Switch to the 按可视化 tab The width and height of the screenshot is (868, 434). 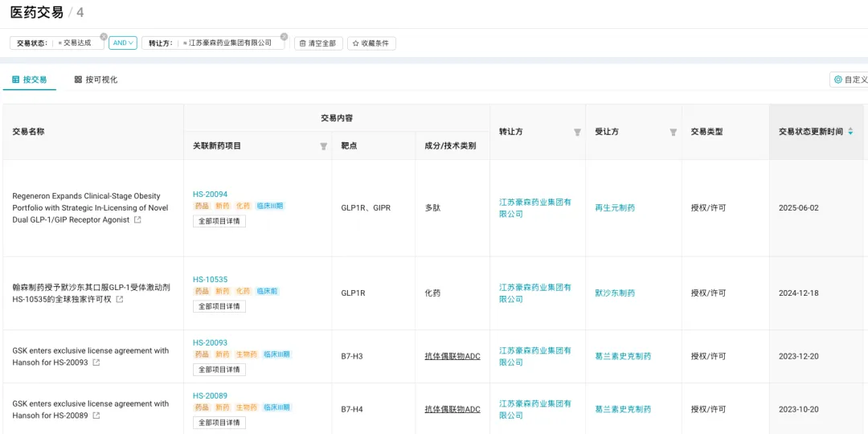pyautogui.click(x=96, y=80)
